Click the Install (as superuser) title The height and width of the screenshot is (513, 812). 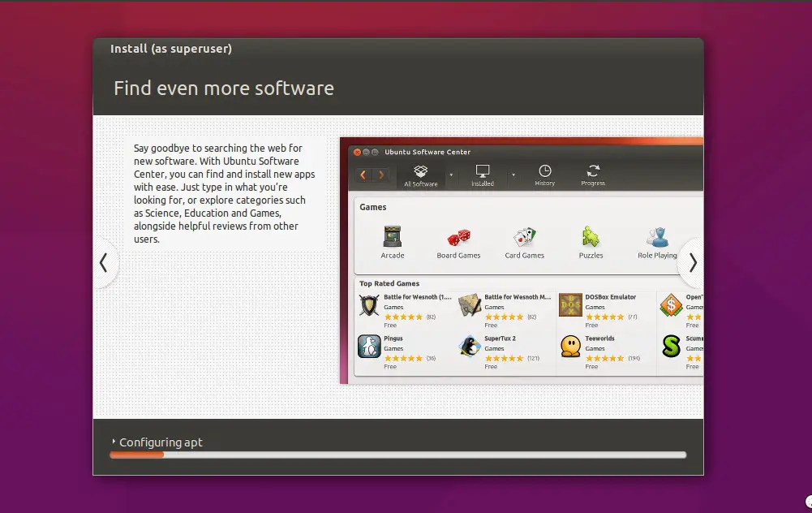tap(171, 49)
